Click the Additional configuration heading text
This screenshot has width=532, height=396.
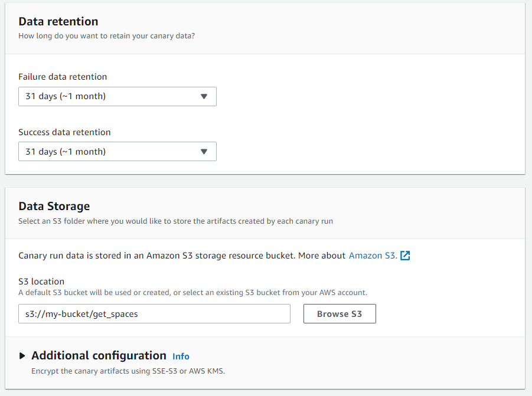coord(99,356)
